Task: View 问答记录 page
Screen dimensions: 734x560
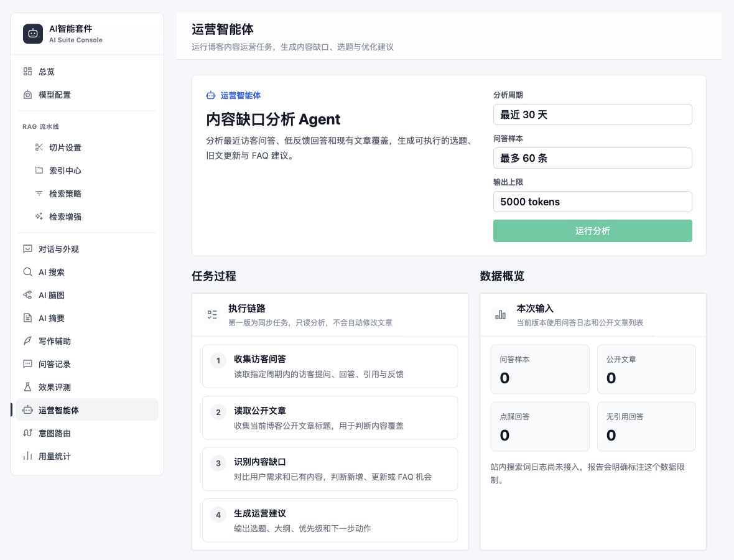Action: [x=87, y=364]
